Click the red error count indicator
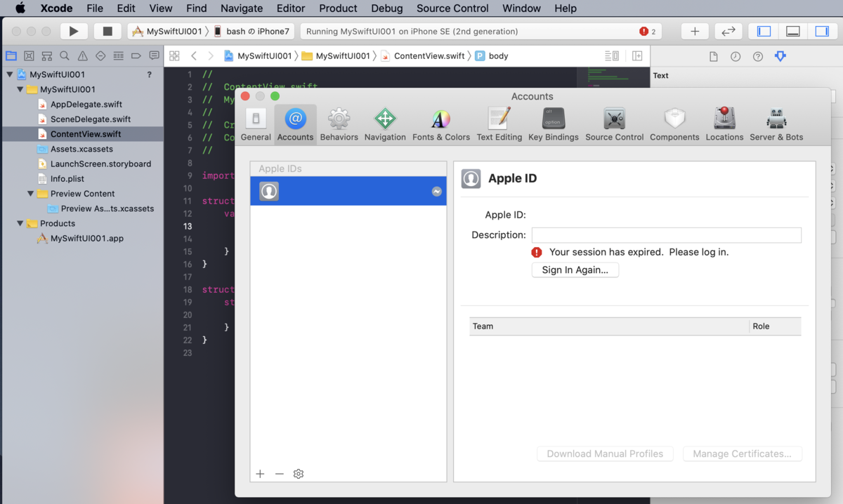The image size is (843, 504). (x=648, y=32)
